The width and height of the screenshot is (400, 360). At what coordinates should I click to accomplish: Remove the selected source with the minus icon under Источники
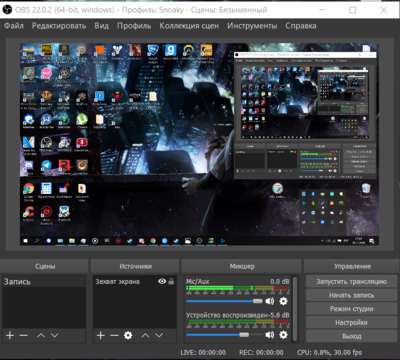point(114,335)
